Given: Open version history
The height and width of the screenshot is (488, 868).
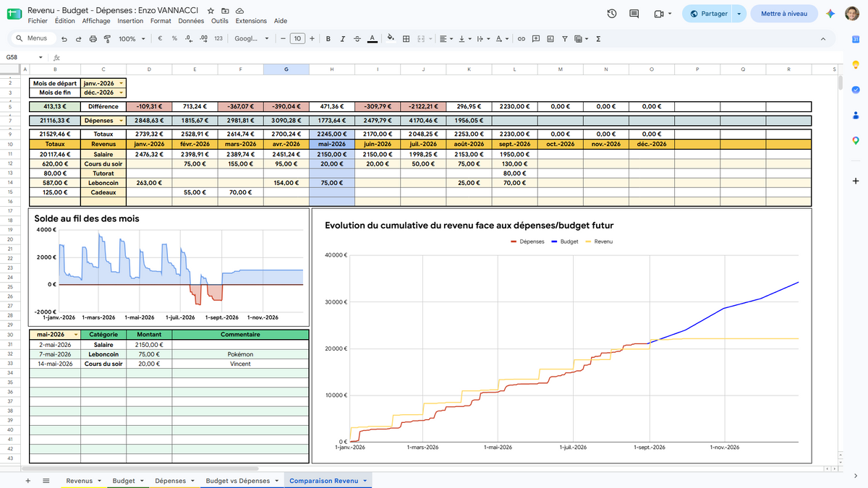Looking at the screenshot, I should pos(612,14).
